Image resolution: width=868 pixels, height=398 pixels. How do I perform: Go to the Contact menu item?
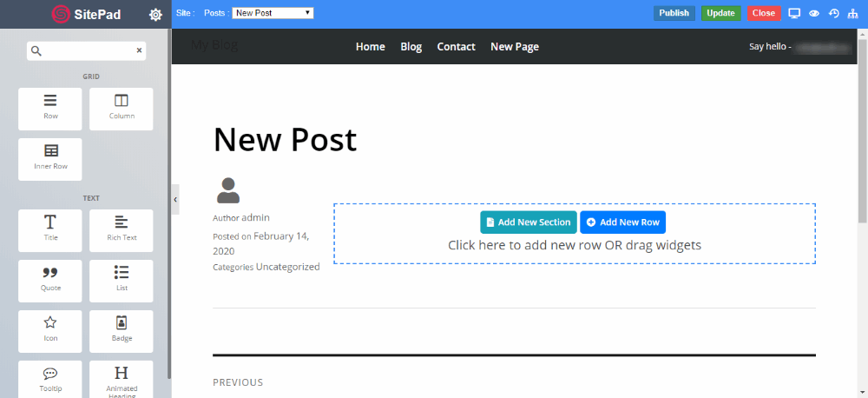click(x=456, y=47)
